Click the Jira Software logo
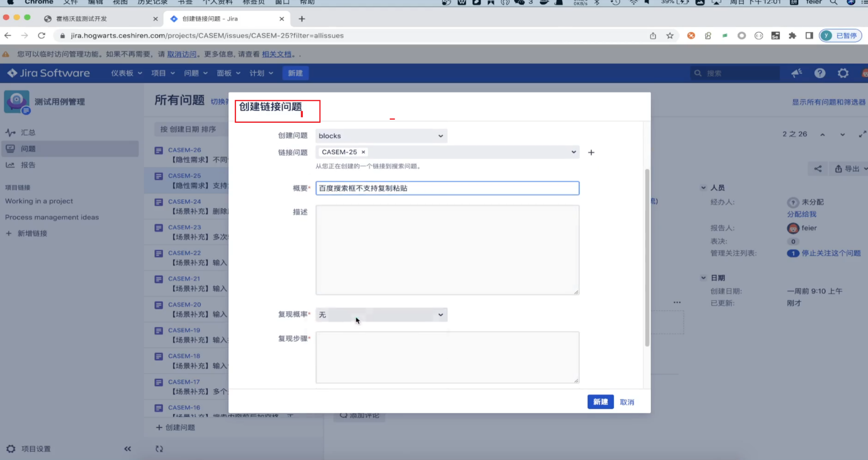This screenshot has width=868, height=460. (49, 73)
